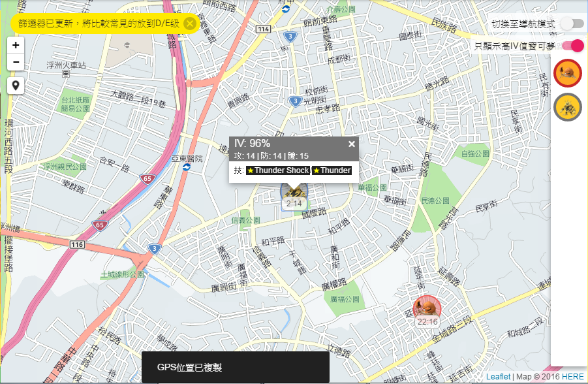Click the 民德公園 park label
The width and height of the screenshot is (588, 384).
point(435,200)
